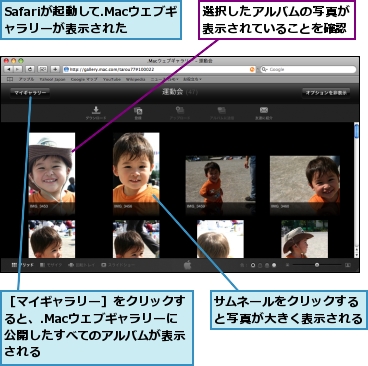Start the slideshow view
The height and width of the screenshot is (366, 368).
(118, 265)
